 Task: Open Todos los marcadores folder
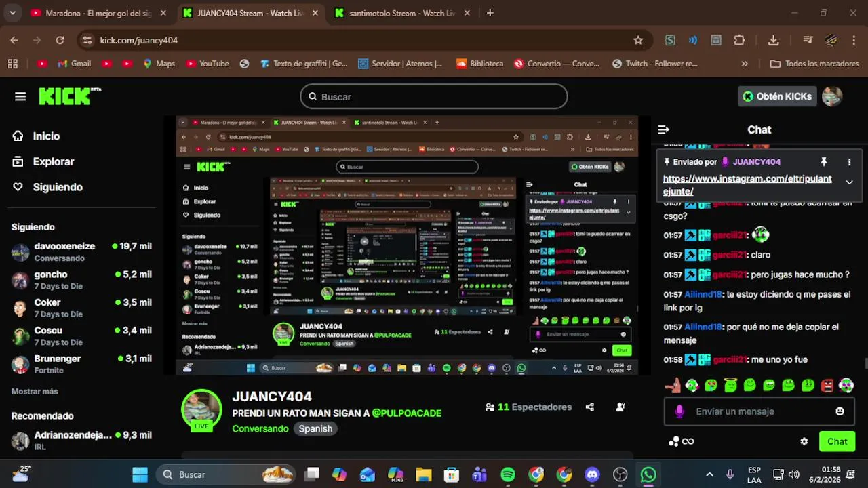pos(814,64)
